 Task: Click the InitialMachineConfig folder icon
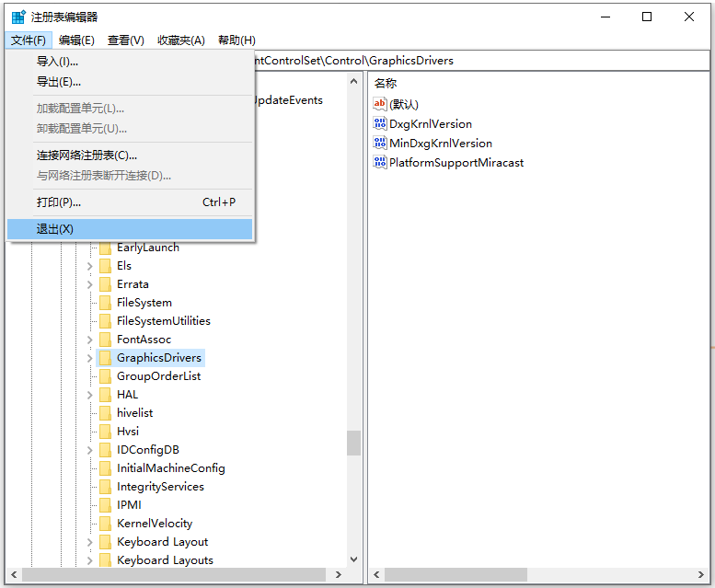(x=105, y=468)
